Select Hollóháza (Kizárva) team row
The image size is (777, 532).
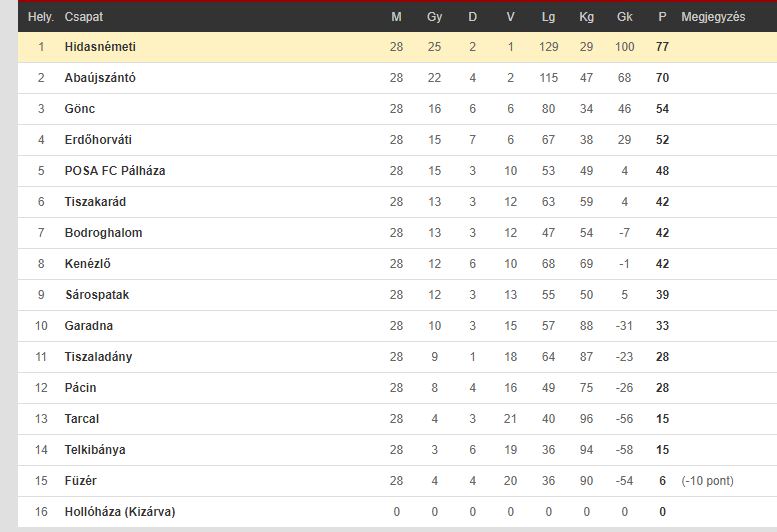[397, 512]
